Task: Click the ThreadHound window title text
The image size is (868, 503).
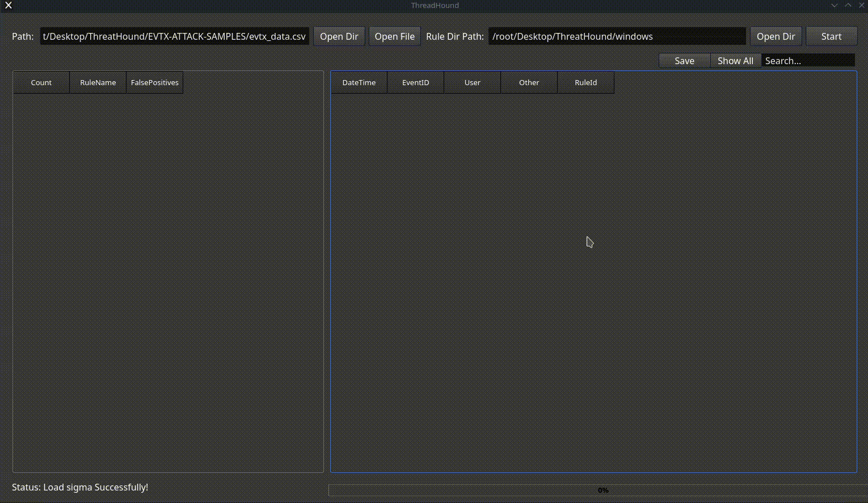Action: (435, 5)
